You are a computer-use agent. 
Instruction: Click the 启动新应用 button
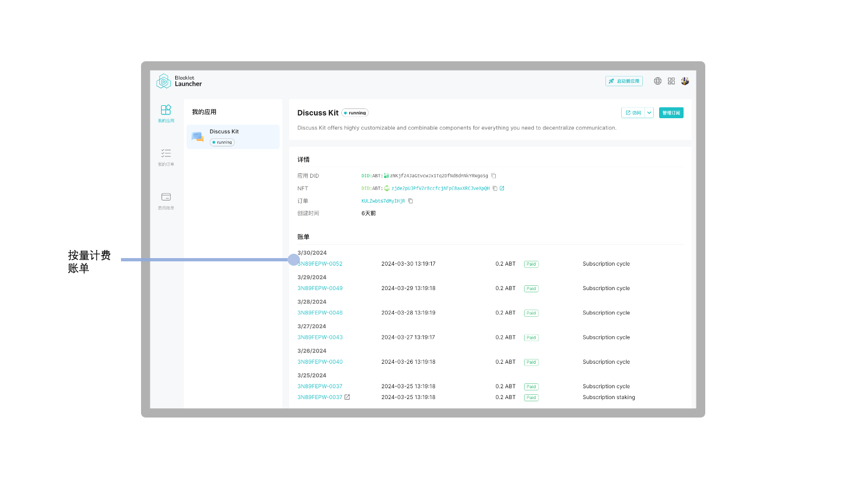624,81
